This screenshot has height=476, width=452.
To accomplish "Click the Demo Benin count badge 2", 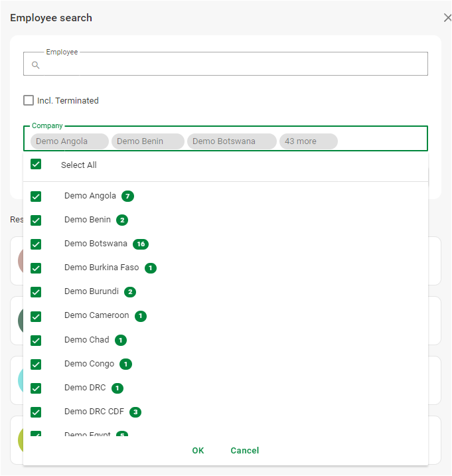I will 122,220.
